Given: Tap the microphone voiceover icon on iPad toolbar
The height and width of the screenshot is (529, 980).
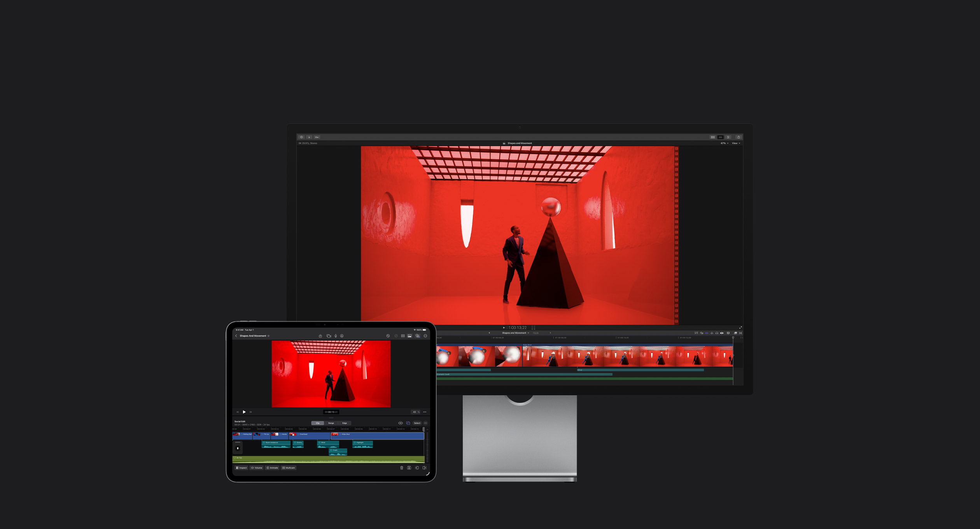Looking at the screenshot, I should 336,336.
